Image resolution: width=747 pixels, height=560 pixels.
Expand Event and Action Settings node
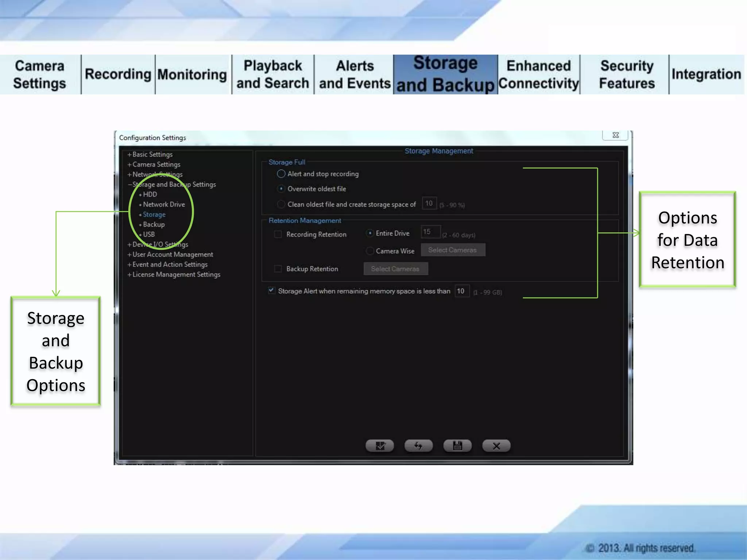(129, 265)
